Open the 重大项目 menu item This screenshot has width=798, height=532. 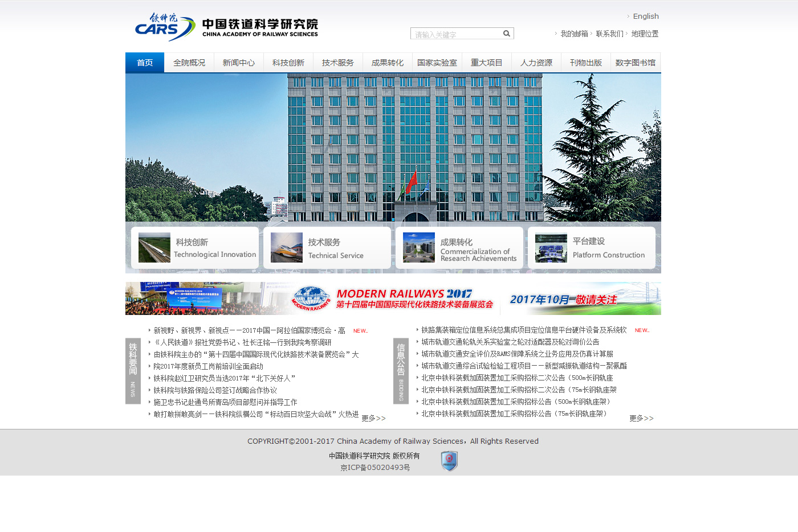pyautogui.click(x=487, y=63)
